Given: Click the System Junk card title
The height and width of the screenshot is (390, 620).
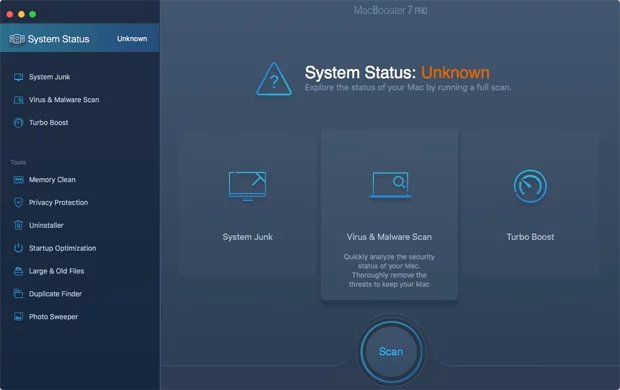Looking at the screenshot, I should coord(248,237).
